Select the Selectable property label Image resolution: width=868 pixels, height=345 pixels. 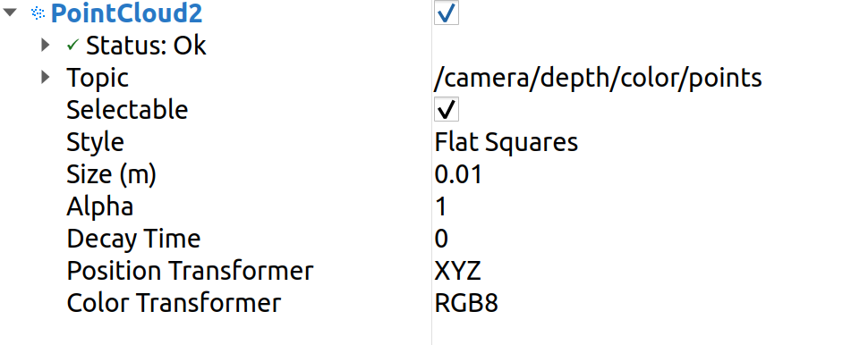tap(127, 109)
